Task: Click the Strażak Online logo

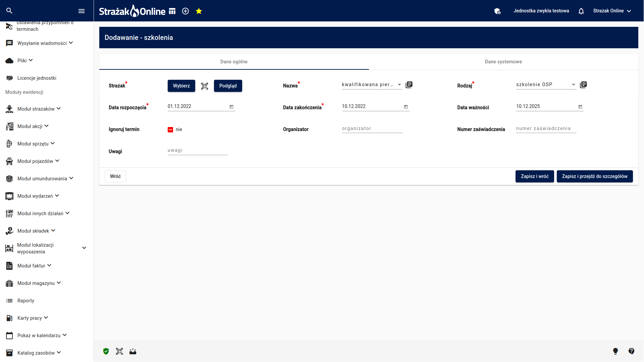Action: (x=132, y=11)
